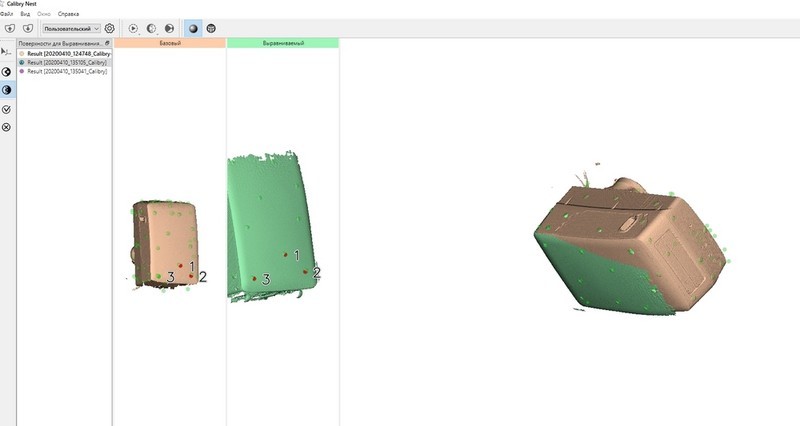The image size is (800, 426).
Task: Toggle the highlighted alignment mode sidebar icon
Action: click(x=7, y=90)
